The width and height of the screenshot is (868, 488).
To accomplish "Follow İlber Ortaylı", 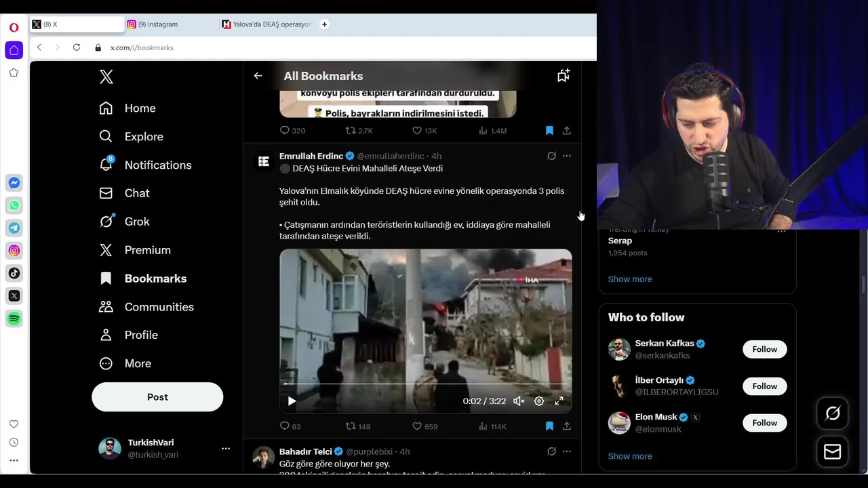I will tap(764, 386).
